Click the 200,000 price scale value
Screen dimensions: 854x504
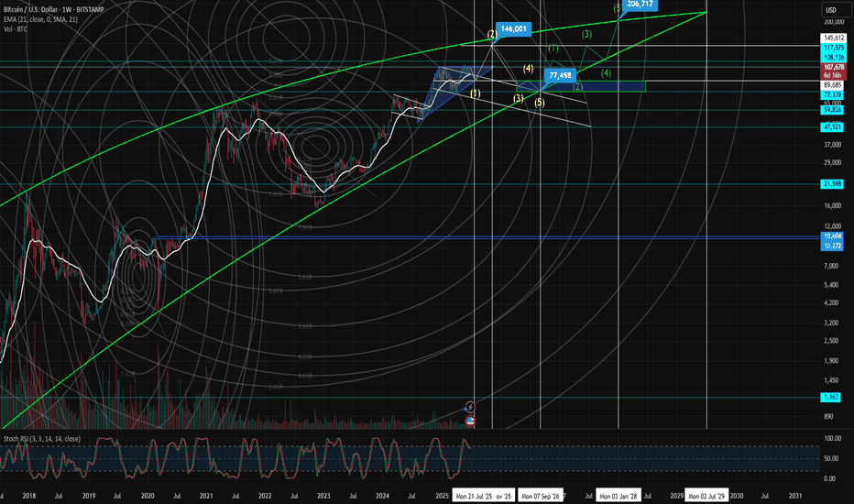coord(833,22)
